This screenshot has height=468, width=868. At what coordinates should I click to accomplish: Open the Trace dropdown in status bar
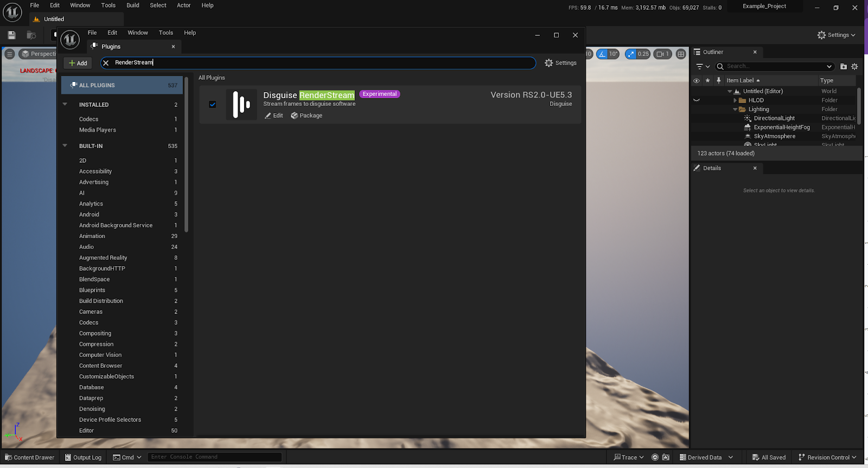coord(629,458)
